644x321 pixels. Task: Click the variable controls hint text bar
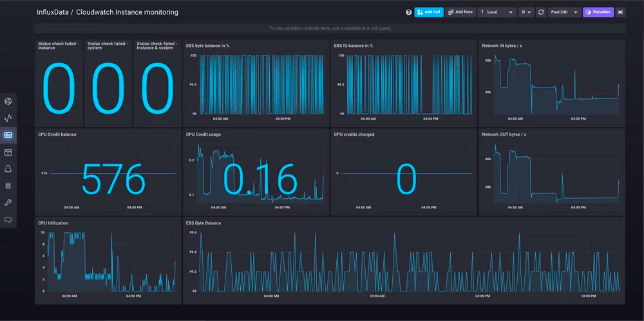(330, 28)
